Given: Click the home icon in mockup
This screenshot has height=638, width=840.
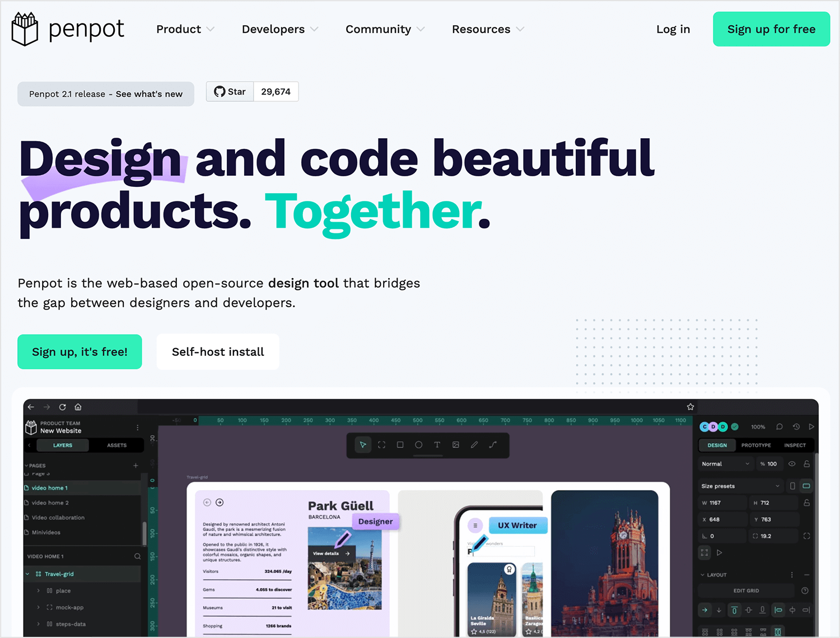Looking at the screenshot, I should pos(78,407).
